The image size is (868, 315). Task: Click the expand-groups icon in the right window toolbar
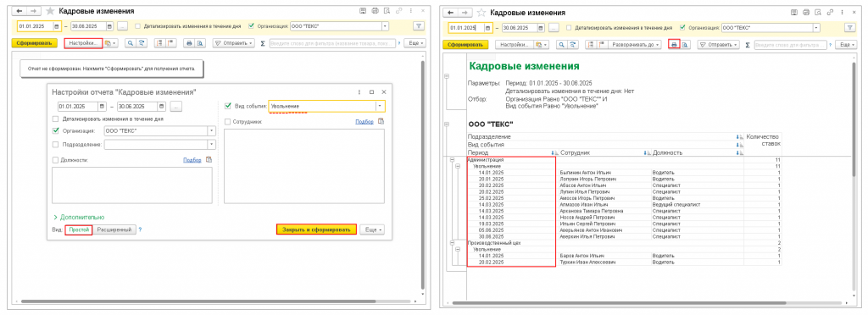pos(591,45)
